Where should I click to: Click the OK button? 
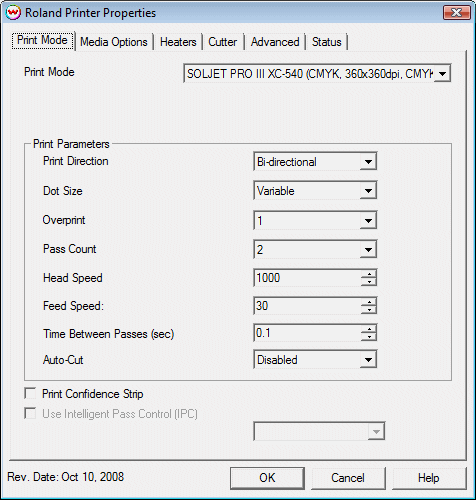click(267, 478)
